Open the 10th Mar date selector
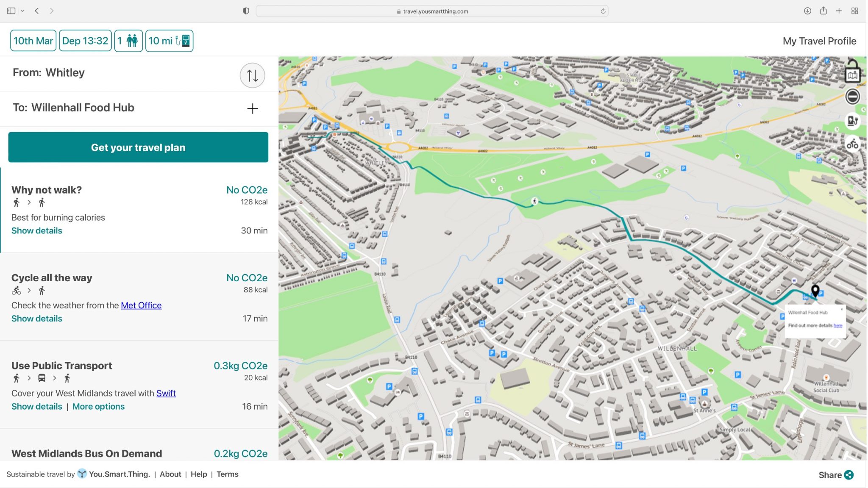Screen dimensions: 868x488 pyautogui.click(x=33, y=40)
